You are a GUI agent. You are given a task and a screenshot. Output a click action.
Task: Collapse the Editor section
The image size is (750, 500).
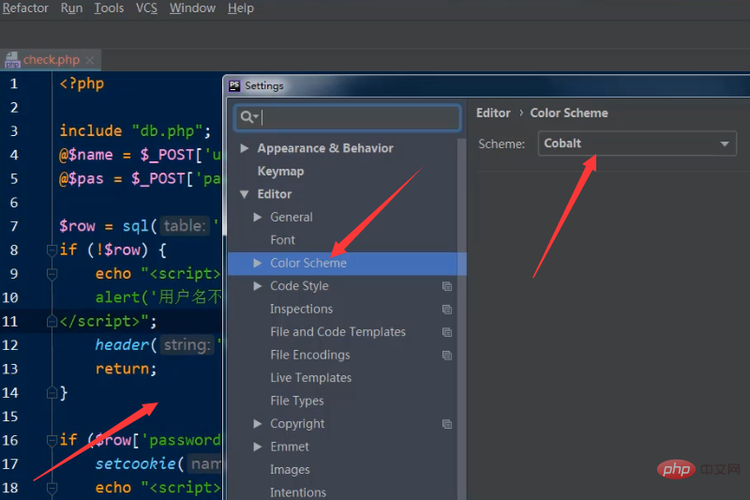tap(244, 194)
